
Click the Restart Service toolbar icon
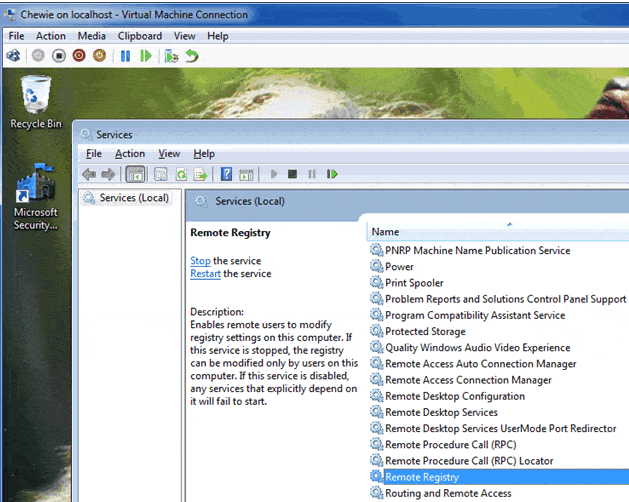coord(332,174)
